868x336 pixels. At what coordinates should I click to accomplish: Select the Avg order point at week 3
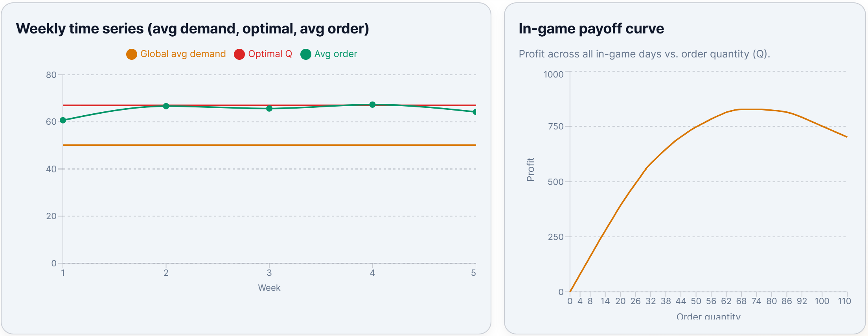[269, 109]
